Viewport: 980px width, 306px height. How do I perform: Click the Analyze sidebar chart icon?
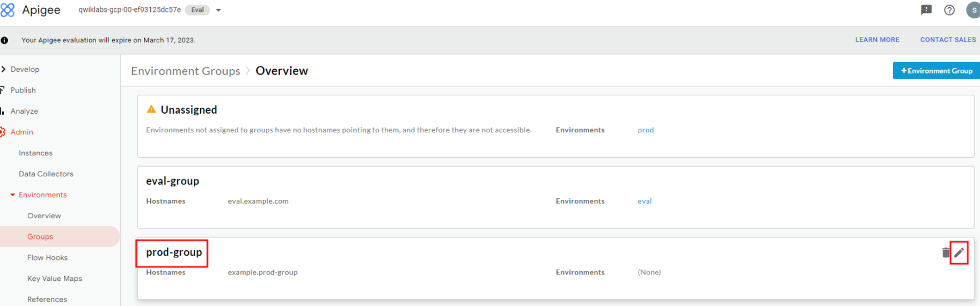(x=2, y=111)
